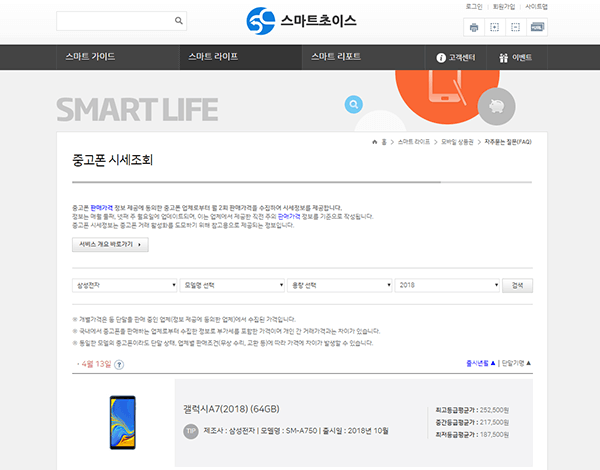The width and height of the screenshot is (600, 470).
Task: Expand the 모델명 선택 dropdown
Action: pyautogui.click(x=232, y=285)
